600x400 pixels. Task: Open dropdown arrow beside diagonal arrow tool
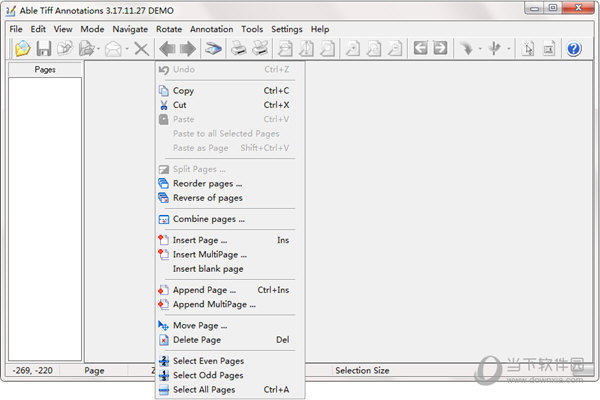click(480, 49)
